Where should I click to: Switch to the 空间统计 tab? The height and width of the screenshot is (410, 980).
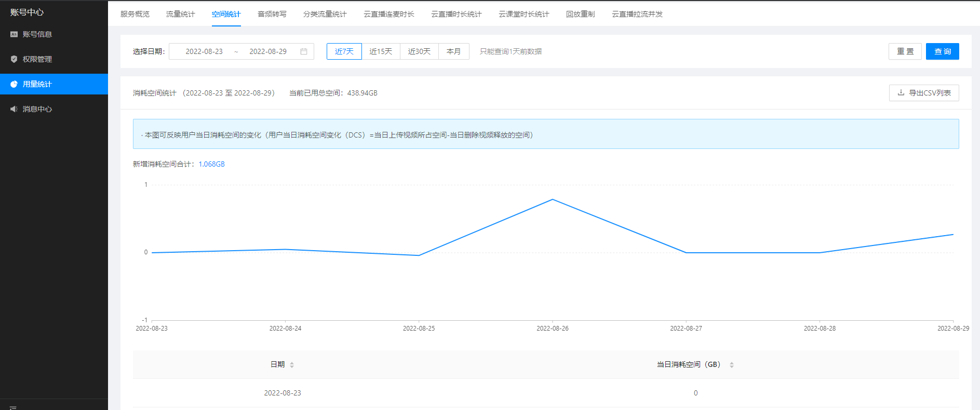(226, 14)
